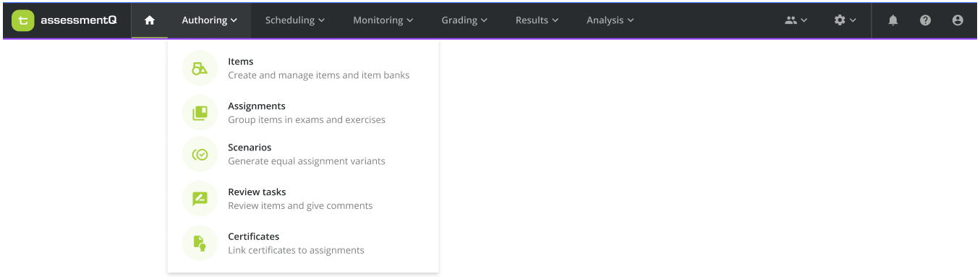Go to the home icon
980x279 pixels.
150,20
